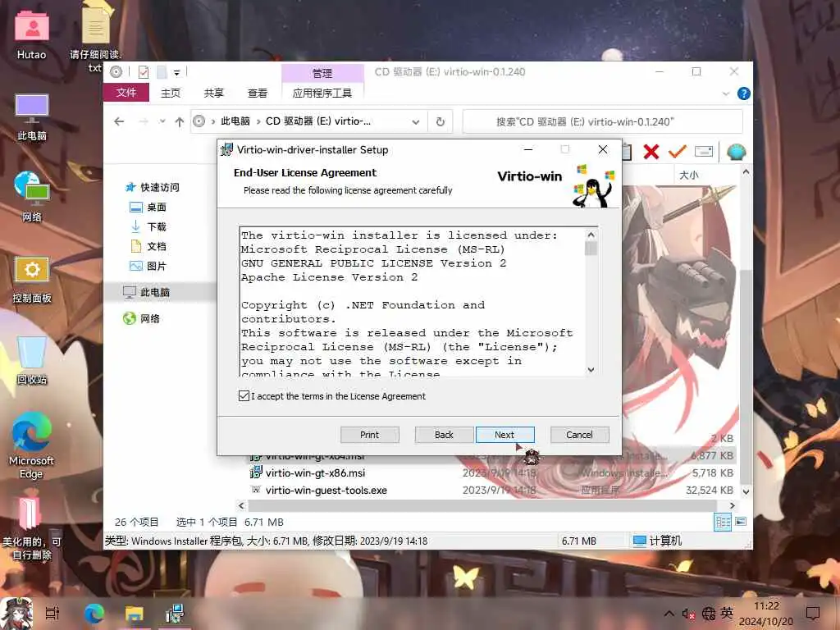840x630 pixels.
Task: Uncheck I accept the License Agreement terms
Action: 244,396
